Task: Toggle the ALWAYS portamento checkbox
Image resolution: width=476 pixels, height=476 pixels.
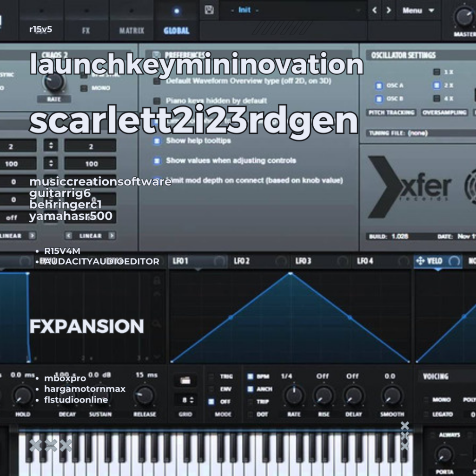Action: point(433,435)
